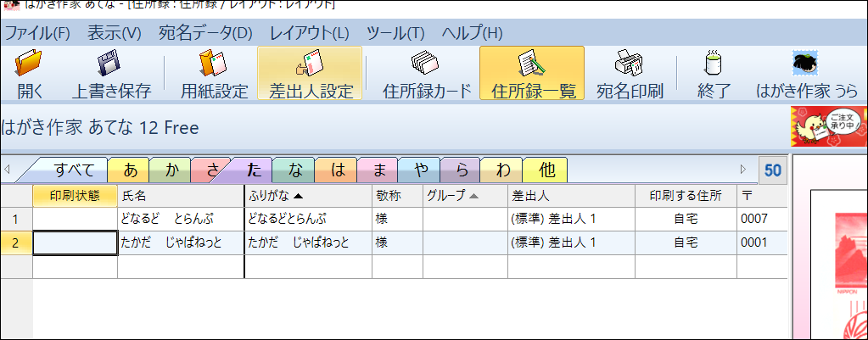Click the 〒 column header
Viewport: 868px width, 340px height.
click(x=762, y=196)
